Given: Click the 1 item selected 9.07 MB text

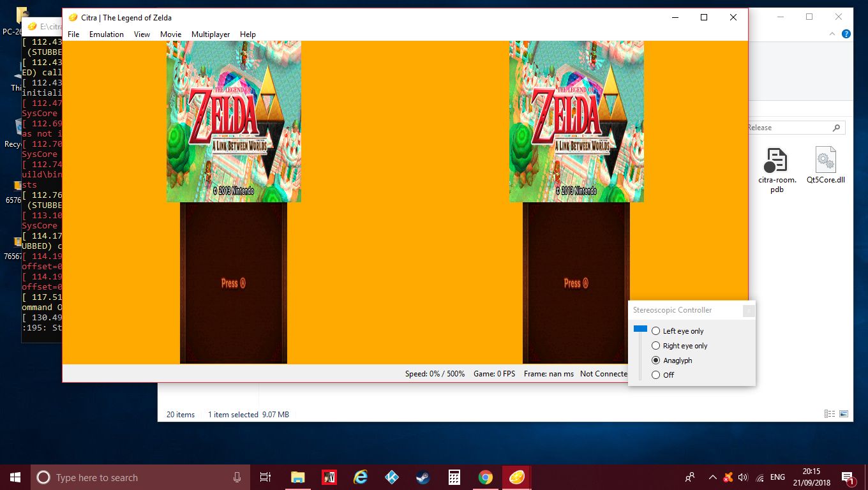Looking at the screenshot, I should coord(248,415).
